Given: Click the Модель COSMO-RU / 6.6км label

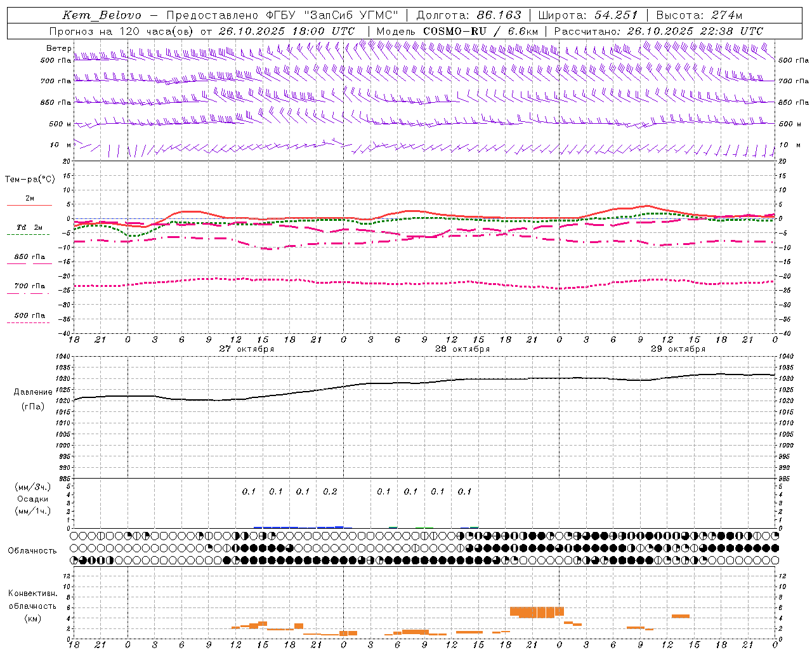Looking at the screenshot, I should click(x=457, y=31).
